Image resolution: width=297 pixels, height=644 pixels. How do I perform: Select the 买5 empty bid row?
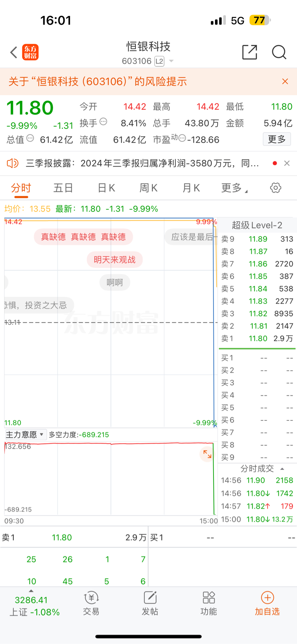(x=257, y=408)
